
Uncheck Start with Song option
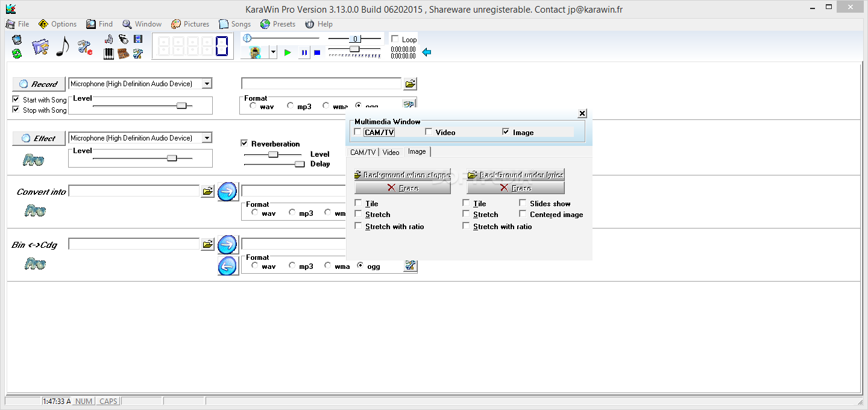pos(16,99)
